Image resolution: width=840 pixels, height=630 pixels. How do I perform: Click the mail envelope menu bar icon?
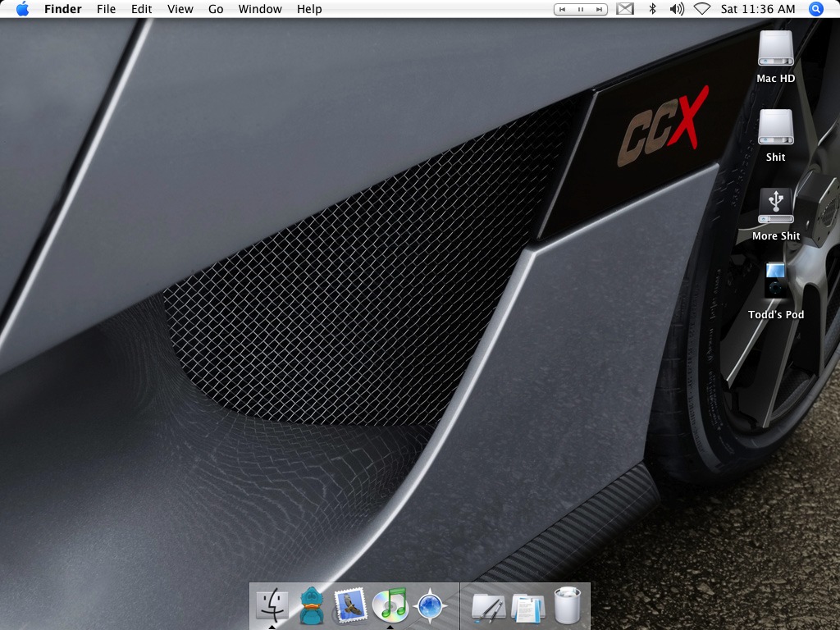click(x=625, y=9)
